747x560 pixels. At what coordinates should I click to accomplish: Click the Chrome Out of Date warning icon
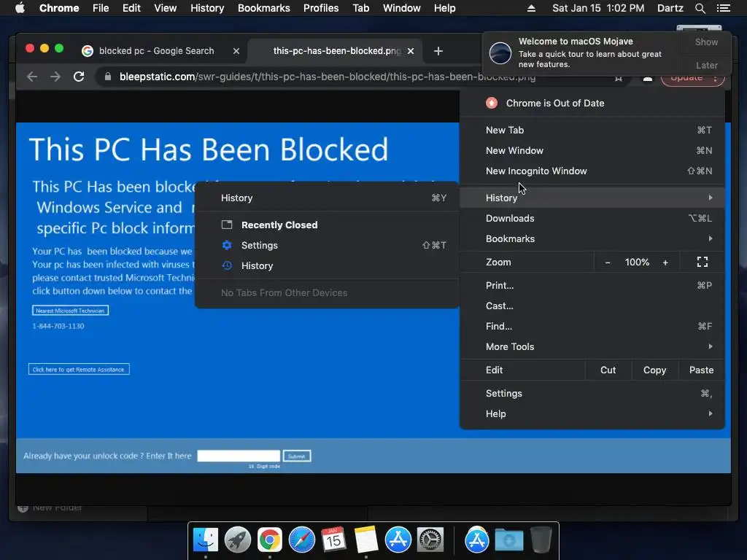pyautogui.click(x=492, y=103)
